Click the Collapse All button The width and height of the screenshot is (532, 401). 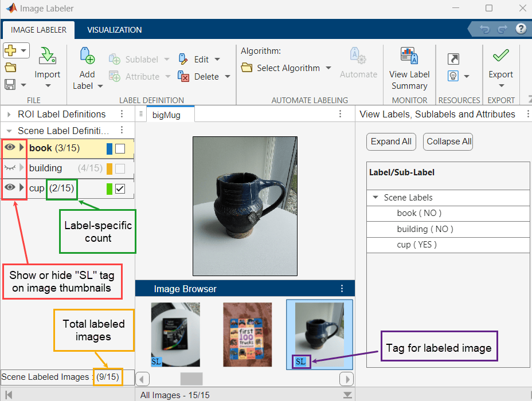pyautogui.click(x=448, y=141)
